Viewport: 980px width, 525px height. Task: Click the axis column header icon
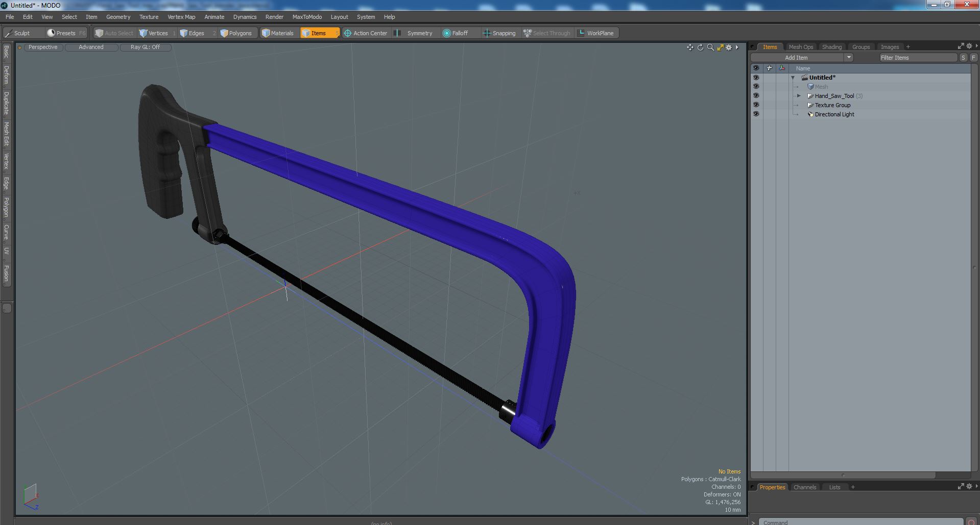coord(782,68)
